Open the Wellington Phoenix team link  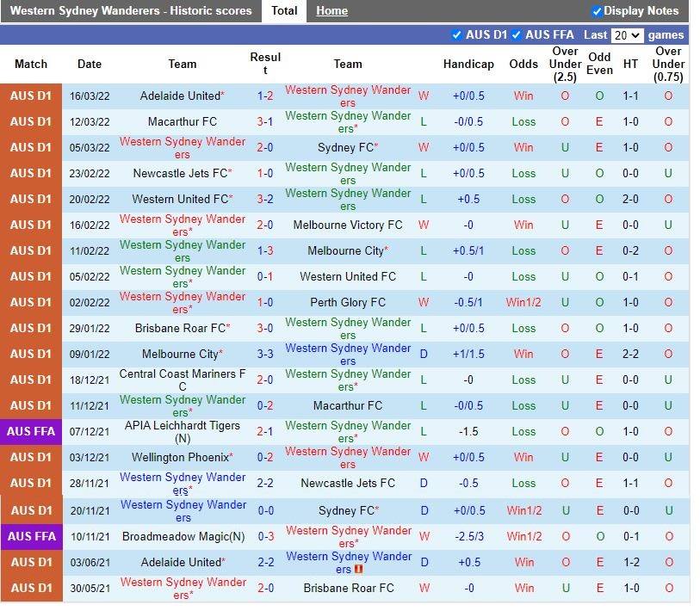tap(181, 457)
